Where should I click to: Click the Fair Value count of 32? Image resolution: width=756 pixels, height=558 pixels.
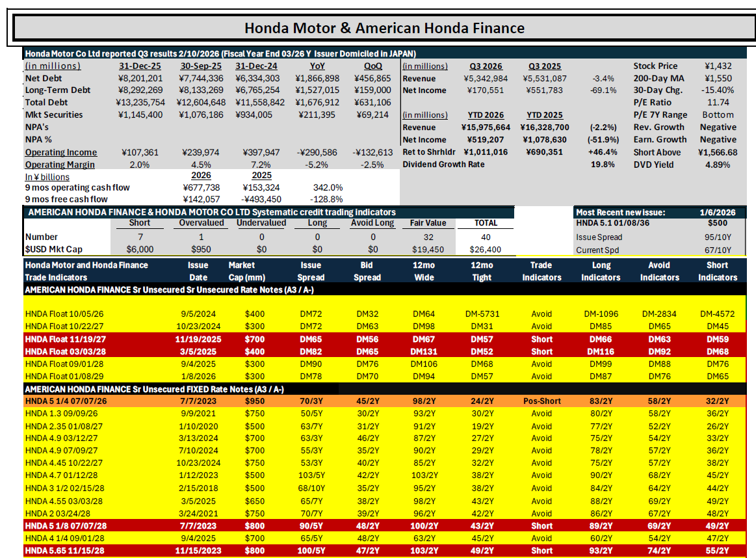(428, 237)
